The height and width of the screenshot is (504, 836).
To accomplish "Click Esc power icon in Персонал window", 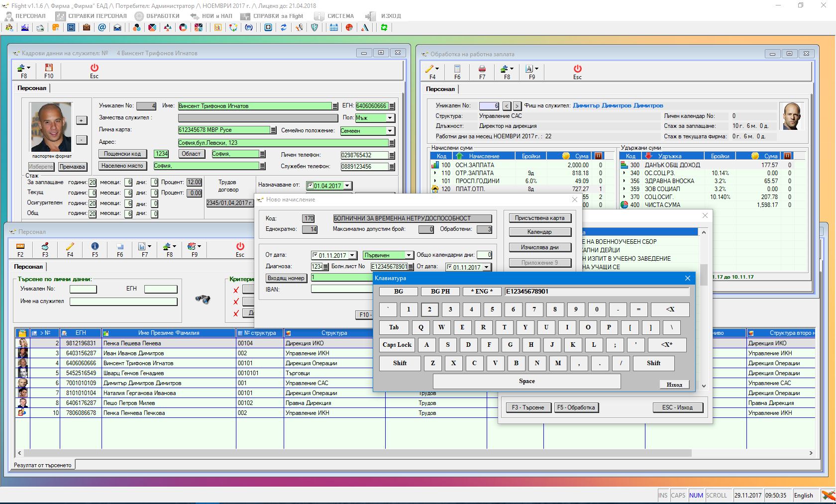I will click(240, 249).
